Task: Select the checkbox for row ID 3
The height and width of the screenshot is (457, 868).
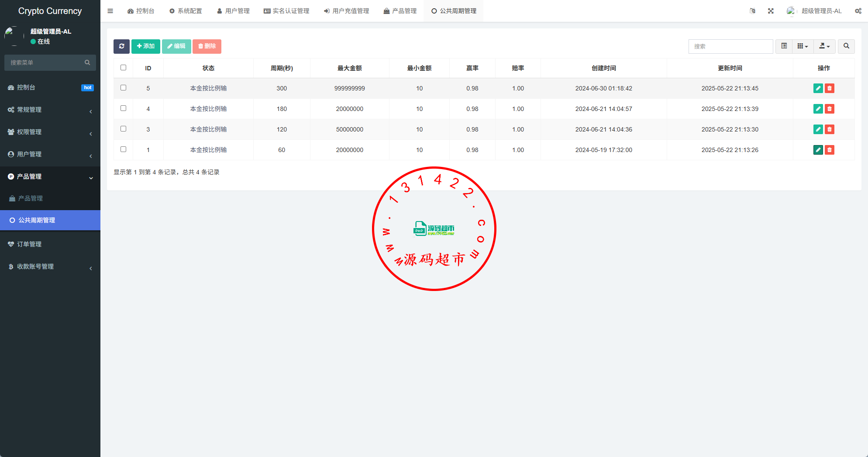Action: [123, 129]
